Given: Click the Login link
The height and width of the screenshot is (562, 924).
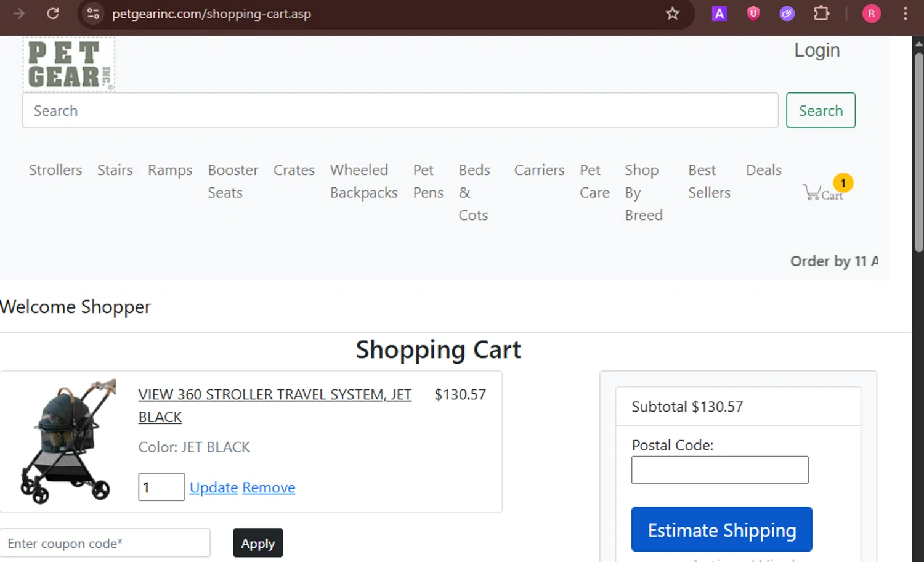Looking at the screenshot, I should coord(817,51).
